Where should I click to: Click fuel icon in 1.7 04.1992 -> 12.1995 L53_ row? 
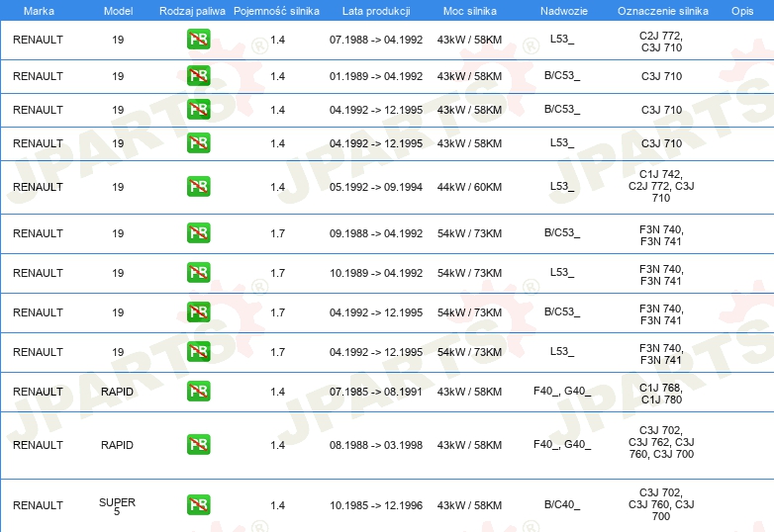tap(198, 352)
